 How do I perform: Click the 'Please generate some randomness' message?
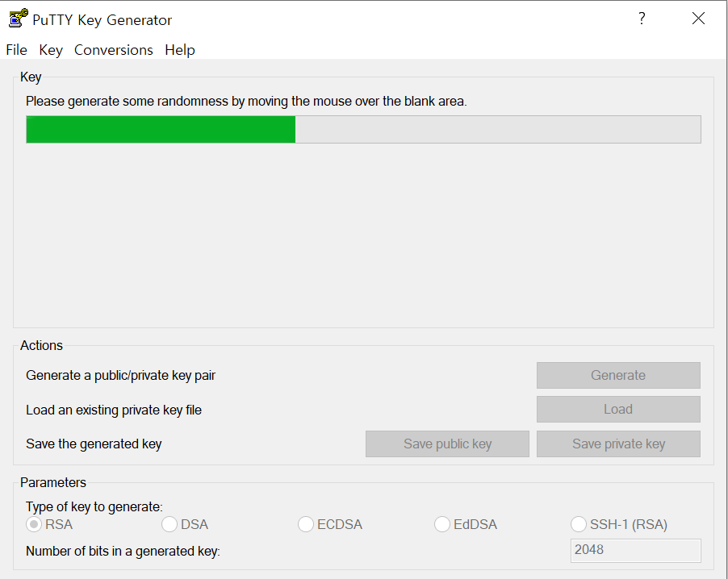point(246,101)
